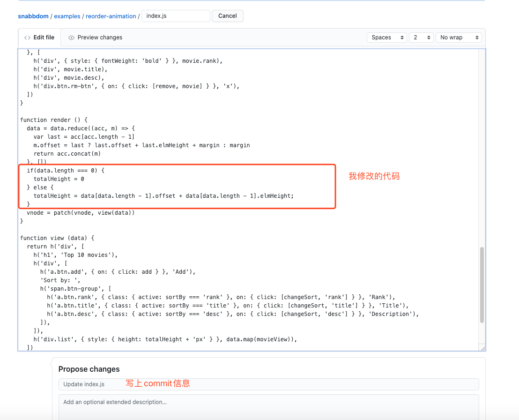The width and height of the screenshot is (519, 420).
Task: Click the index.js filename input field
Action: coord(175,15)
